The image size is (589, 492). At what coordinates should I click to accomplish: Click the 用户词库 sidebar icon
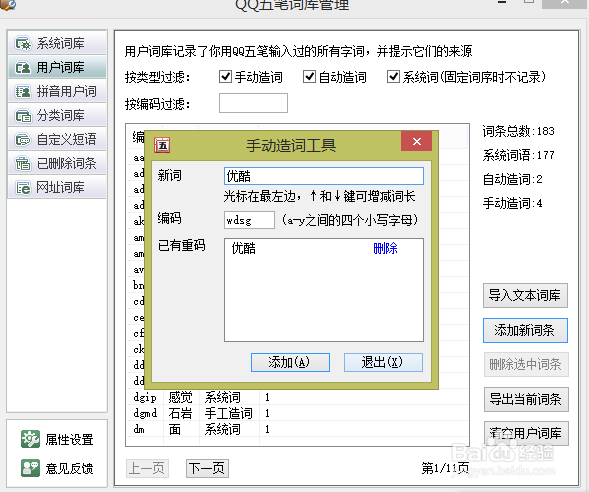click(x=23, y=68)
